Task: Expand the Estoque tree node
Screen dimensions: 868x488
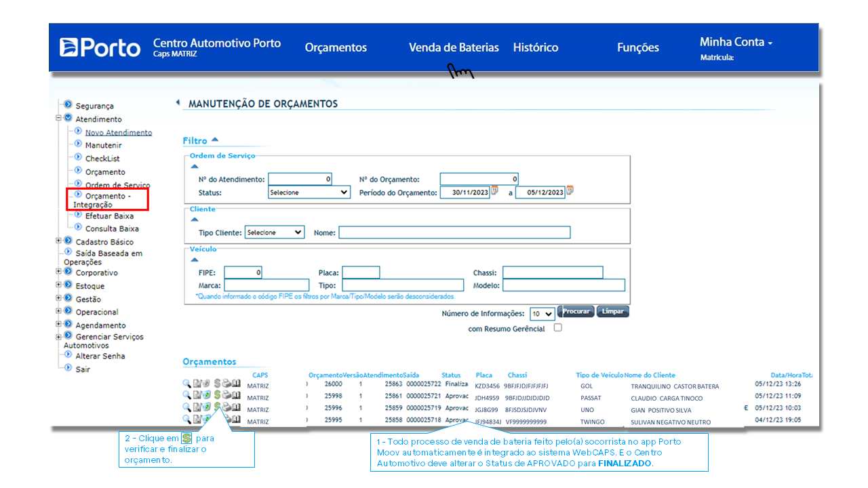Action: pyautogui.click(x=59, y=285)
